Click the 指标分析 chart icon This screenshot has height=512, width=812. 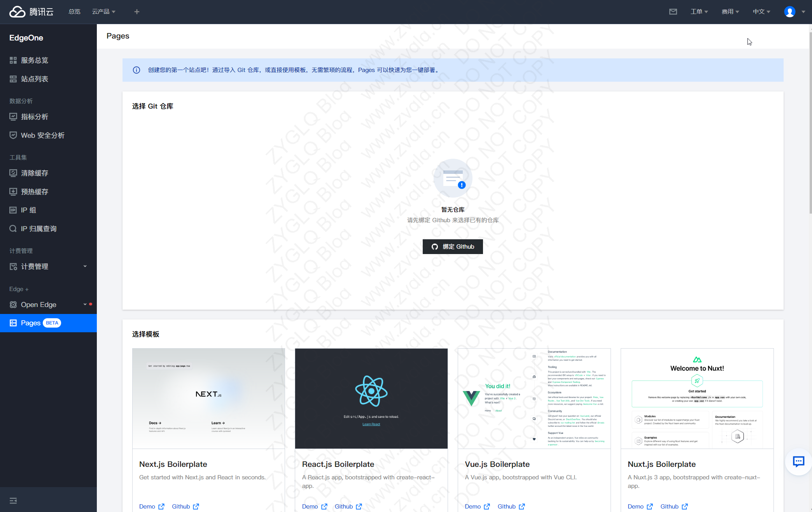pos(13,117)
